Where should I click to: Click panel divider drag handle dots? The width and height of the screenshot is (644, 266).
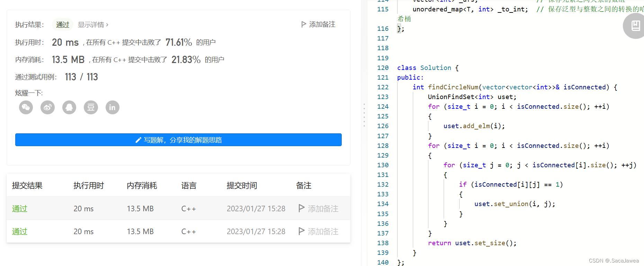click(364, 115)
